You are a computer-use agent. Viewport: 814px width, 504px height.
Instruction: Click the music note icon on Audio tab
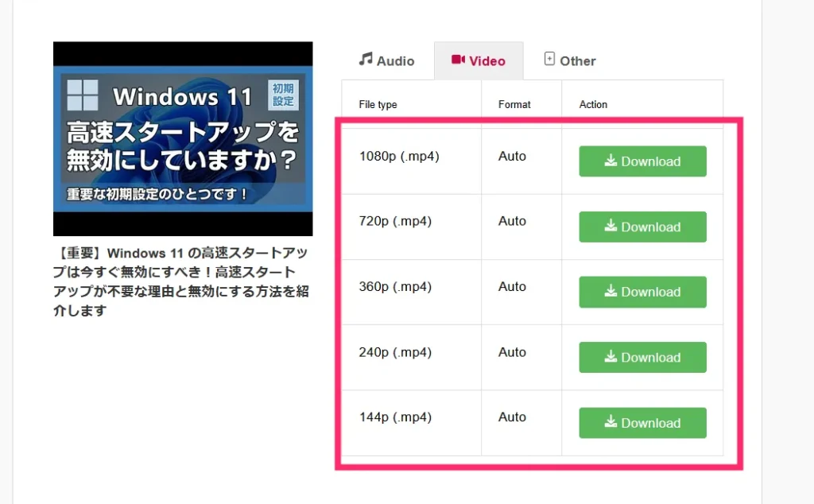coord(366,59)
